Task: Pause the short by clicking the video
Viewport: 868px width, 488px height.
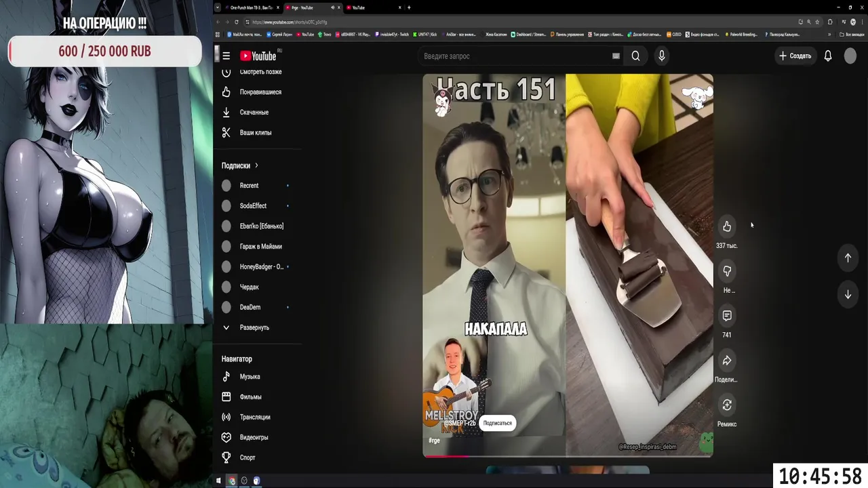Action: click(x=568, y=264)
